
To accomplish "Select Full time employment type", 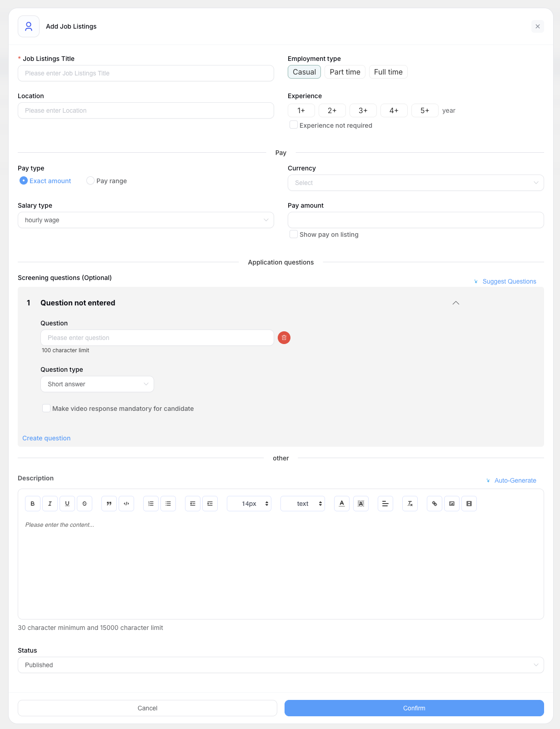I will 388,72.
